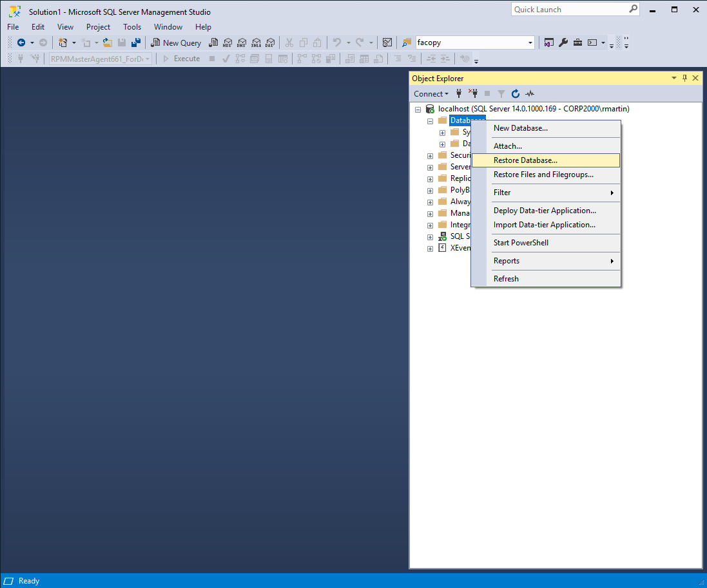Choose Start PowerShell from context menu
707x588 pixels.
point(546,242)
